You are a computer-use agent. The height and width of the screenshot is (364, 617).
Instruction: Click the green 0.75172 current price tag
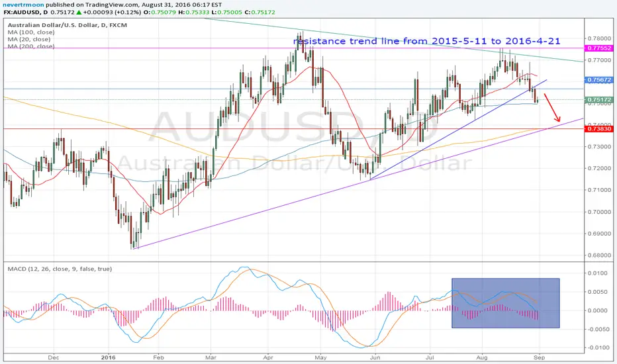pos(599,100)
